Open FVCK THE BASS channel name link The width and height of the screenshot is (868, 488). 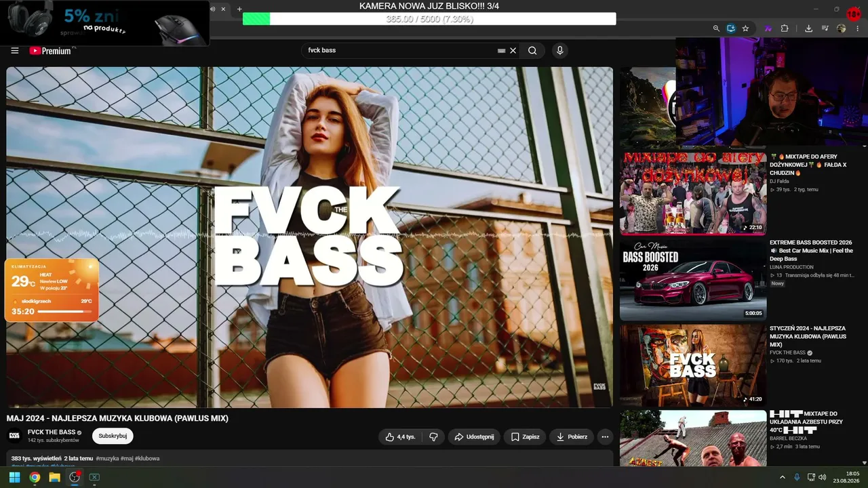pyautogui.click(x=52, y=432)
